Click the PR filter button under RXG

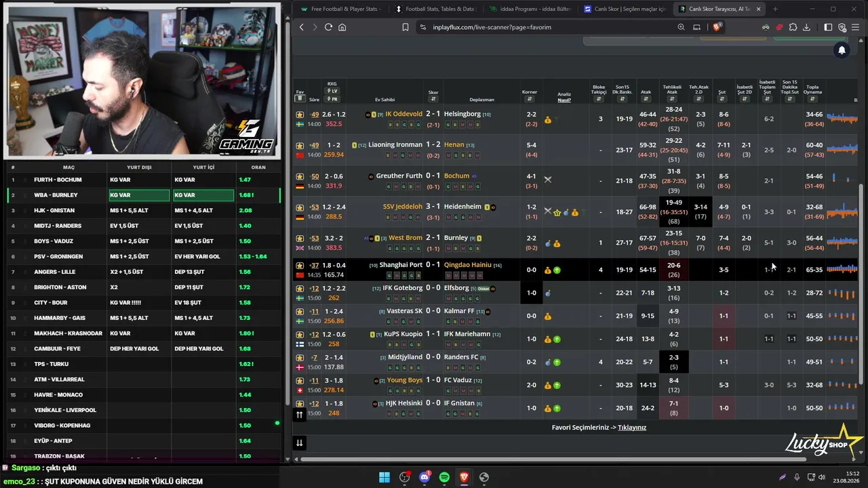(332, 99)
